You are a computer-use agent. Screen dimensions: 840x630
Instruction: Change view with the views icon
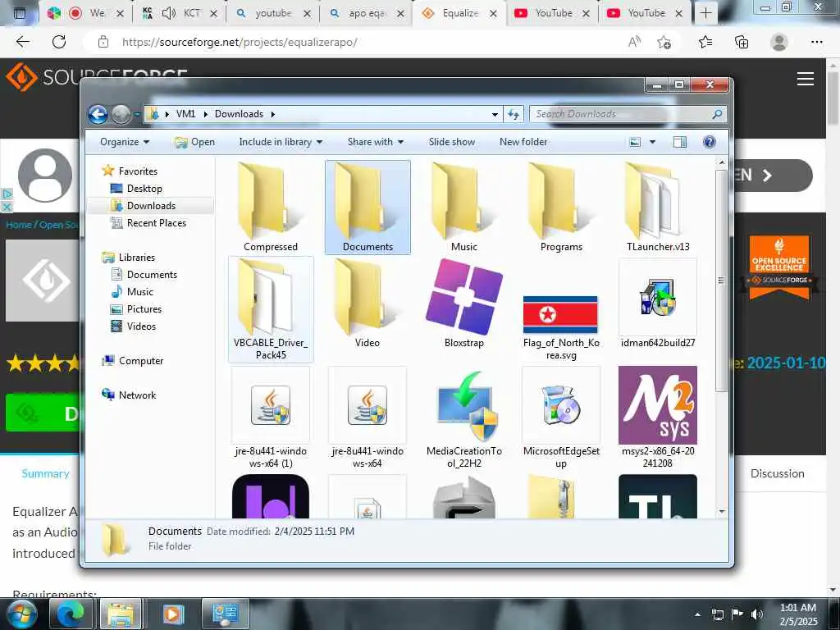pos(636,142)
